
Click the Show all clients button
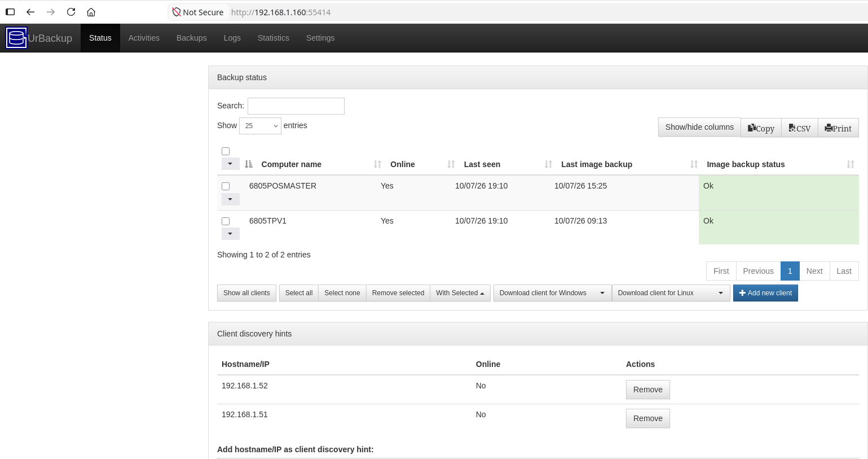coord(246,293)
